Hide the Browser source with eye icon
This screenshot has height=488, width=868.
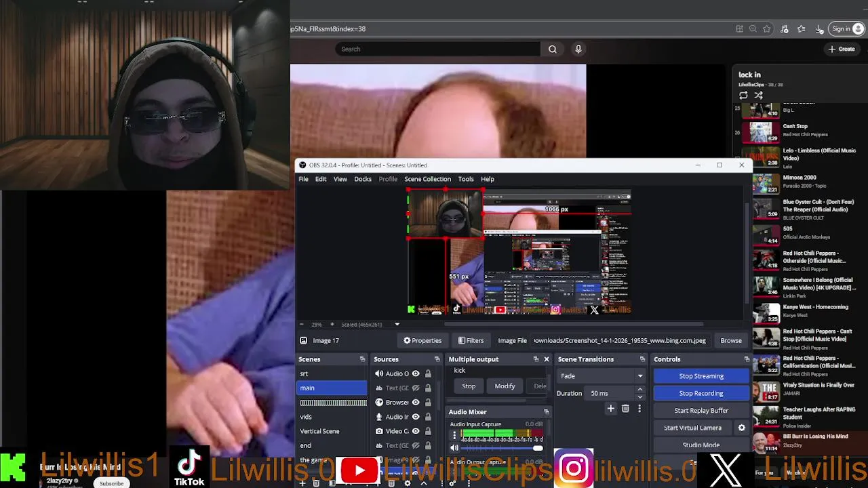[416, 402]
